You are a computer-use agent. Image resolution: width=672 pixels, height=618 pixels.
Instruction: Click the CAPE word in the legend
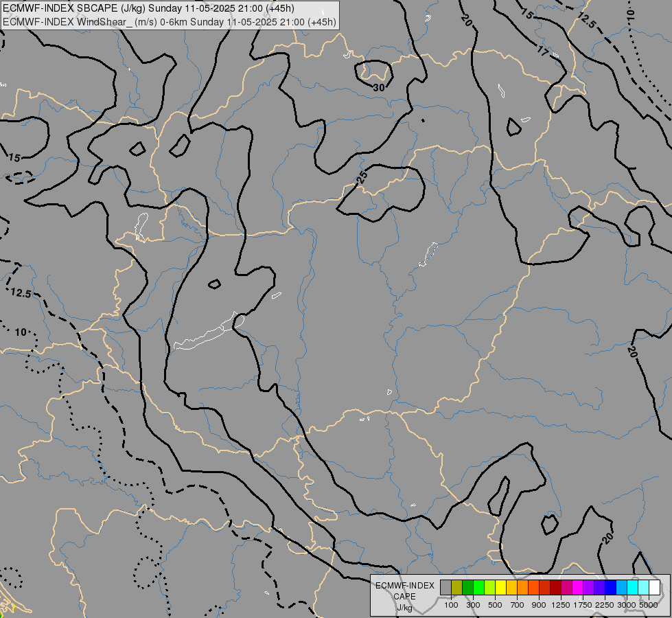[404, 597]
